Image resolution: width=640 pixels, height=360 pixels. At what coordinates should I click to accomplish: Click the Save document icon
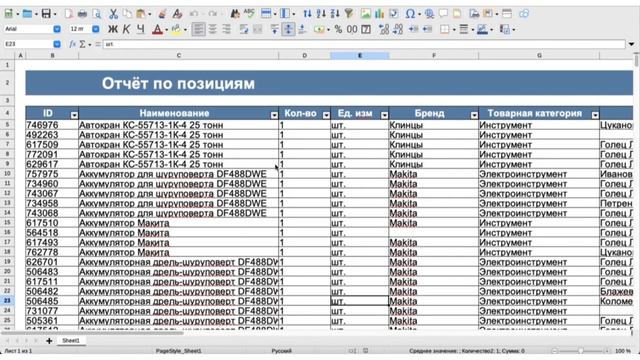pyautogui.click(x=46, y=13)
